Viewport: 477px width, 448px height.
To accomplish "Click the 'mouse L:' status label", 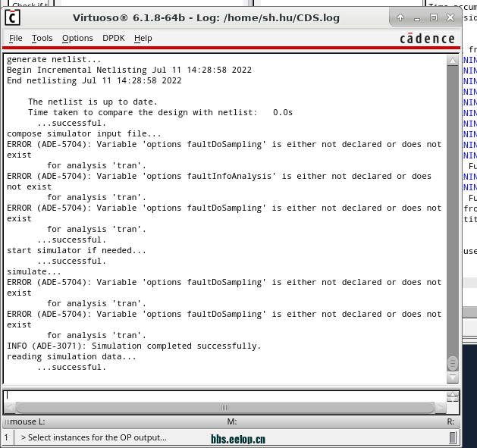I will pos(27,421).
